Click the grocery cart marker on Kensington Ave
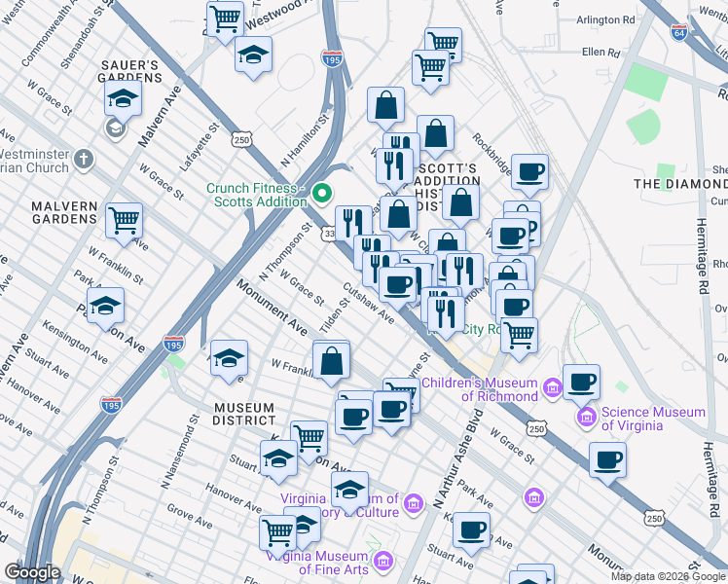The width and height of the screenshot is (728, 584). tap(309, 440)
